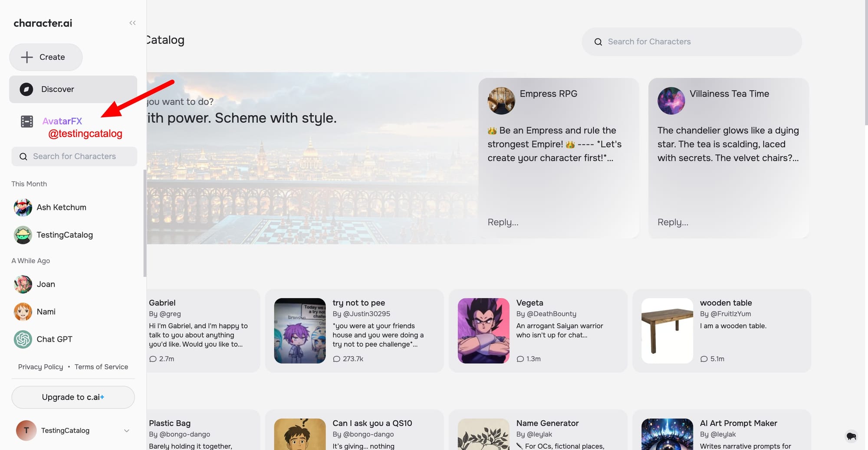
Task: Open @Justin30295 creator profile link
Action: click(x=367, y=314)
